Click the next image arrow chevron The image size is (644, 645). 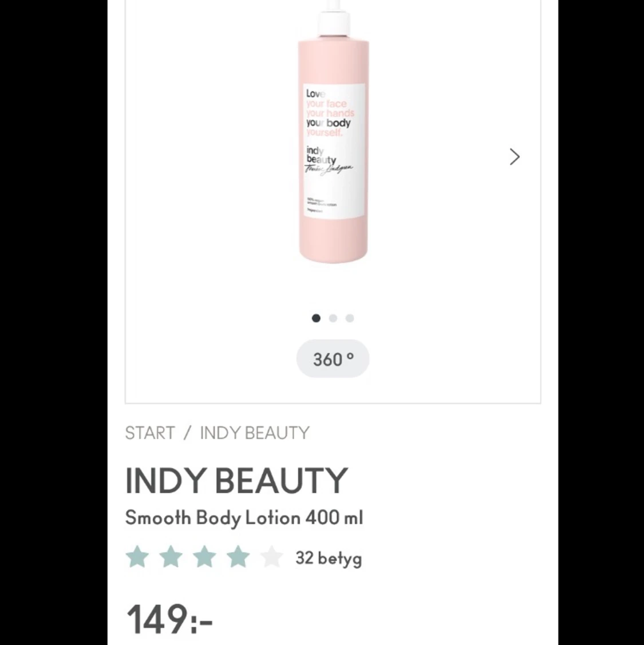point(515,157)
